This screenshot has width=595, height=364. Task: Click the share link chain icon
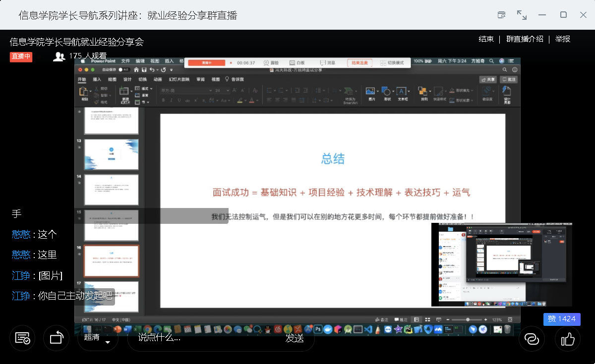point(532,339)
